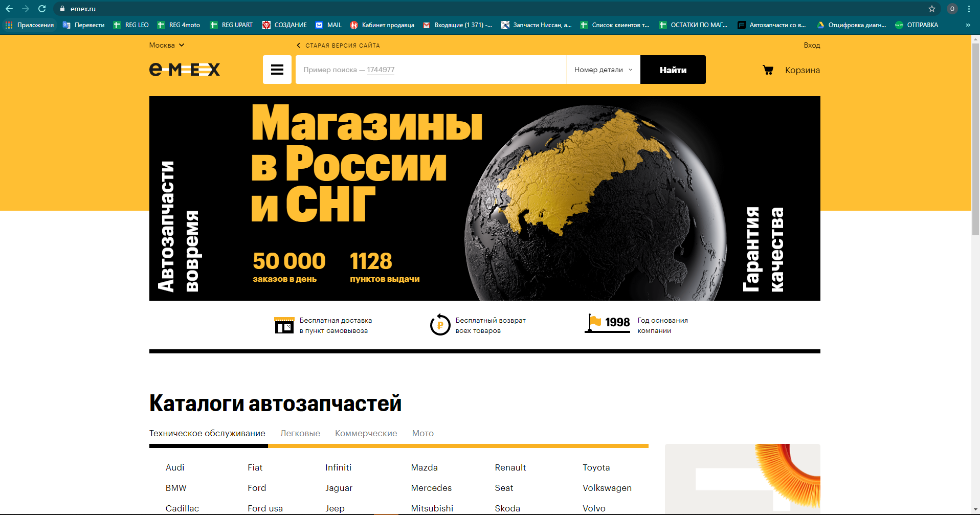Image resolution: width=980 pixels, height=515 pixels.
Task: Click the part number search field
Action: tap(431, 70)
